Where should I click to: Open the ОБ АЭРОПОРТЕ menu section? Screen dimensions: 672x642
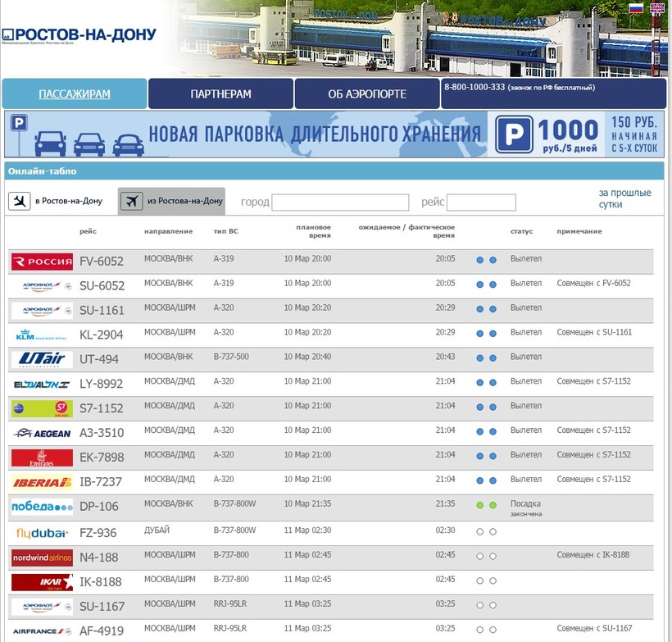click(x=367, y=94)
